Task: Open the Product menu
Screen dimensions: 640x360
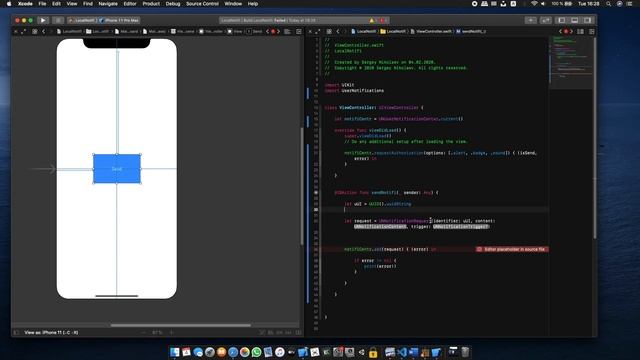Action: 151,4
